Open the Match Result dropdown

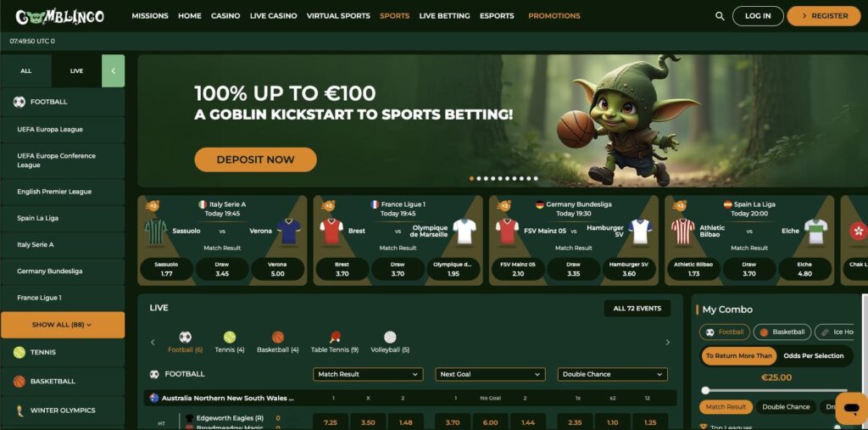[368, 375]
